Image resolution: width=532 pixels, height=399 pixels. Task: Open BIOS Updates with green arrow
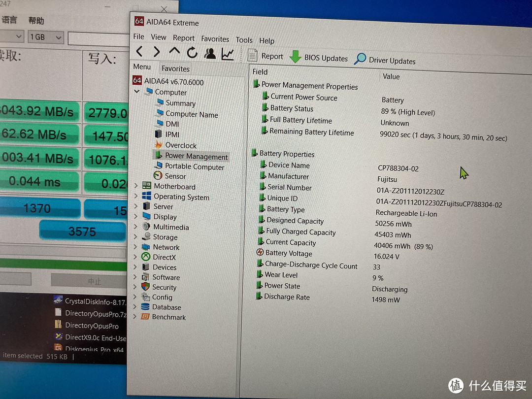pyautogui.click(x=319, y=58)
